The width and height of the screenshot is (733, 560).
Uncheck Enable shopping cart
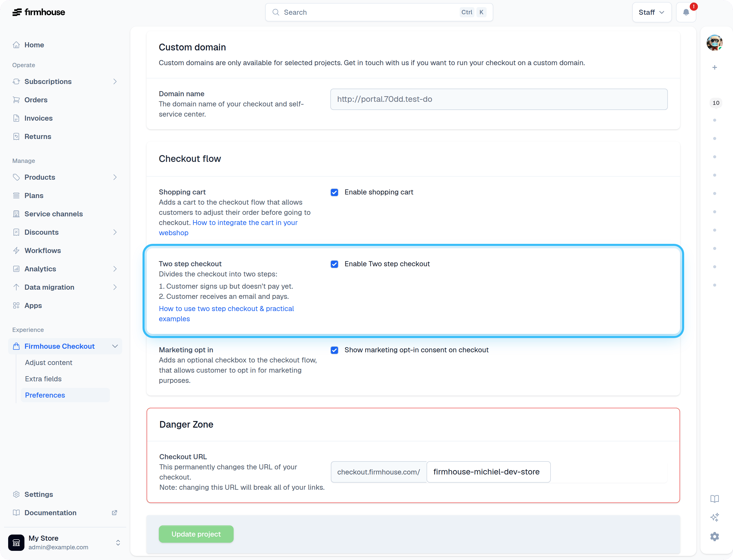[x=334, y=192]
